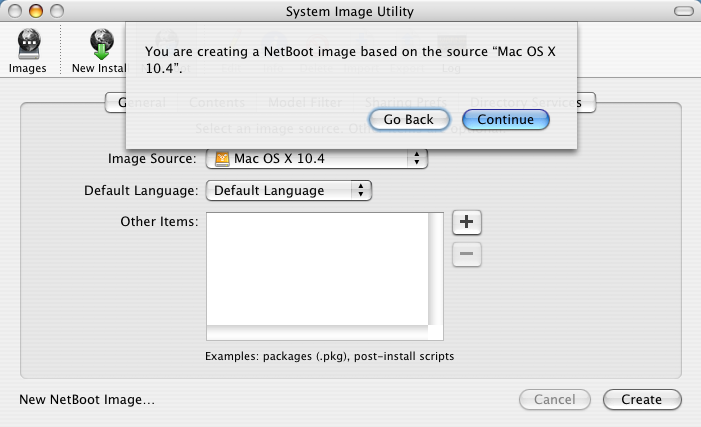Screen dimensions: 701x427
Task: Zoom the window using the third title bar button
Action: [57, 11]
